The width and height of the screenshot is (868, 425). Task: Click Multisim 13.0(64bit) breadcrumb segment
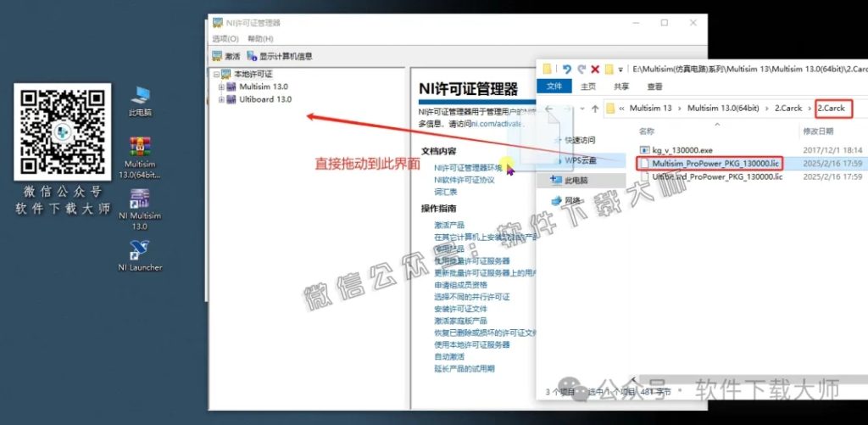[x=723, y=109]
